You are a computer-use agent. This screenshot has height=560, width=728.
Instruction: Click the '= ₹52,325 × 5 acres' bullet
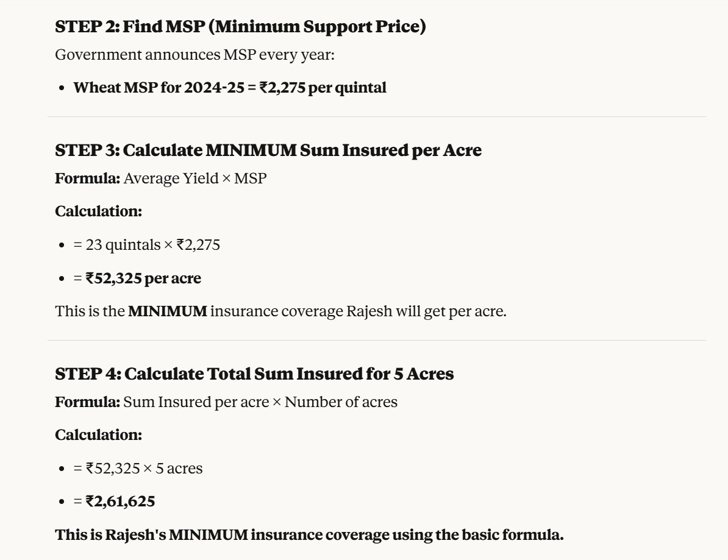(x=138, y=469)
